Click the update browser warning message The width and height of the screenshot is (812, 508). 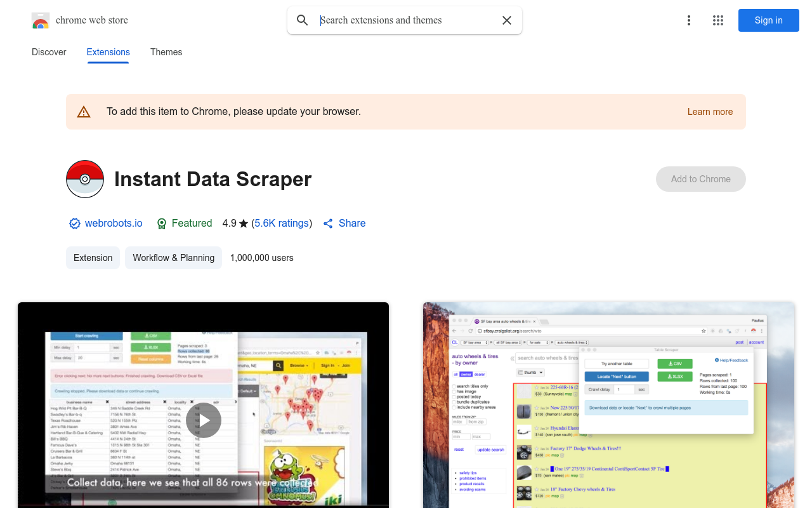click(x=234, y=112)
